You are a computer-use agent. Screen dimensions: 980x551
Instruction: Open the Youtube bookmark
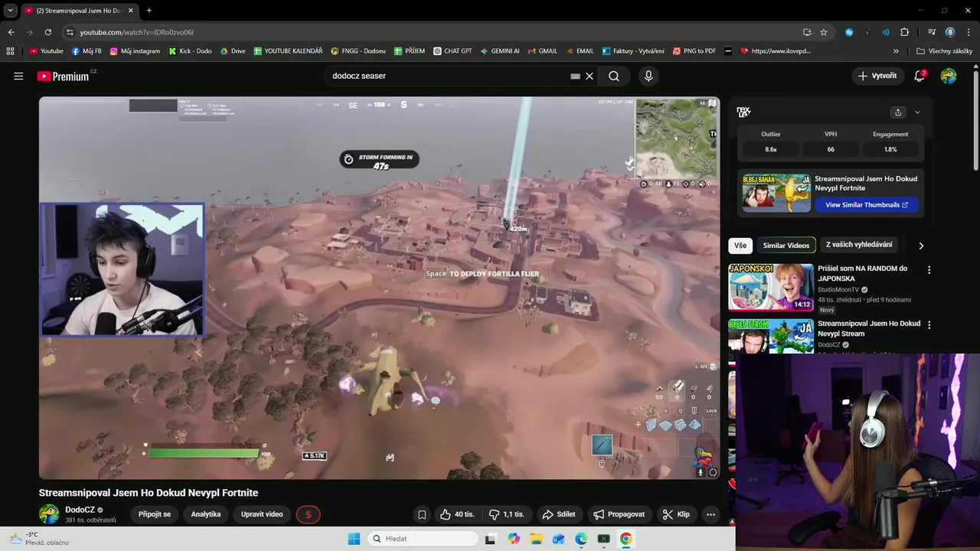click(x=46, y=51)
